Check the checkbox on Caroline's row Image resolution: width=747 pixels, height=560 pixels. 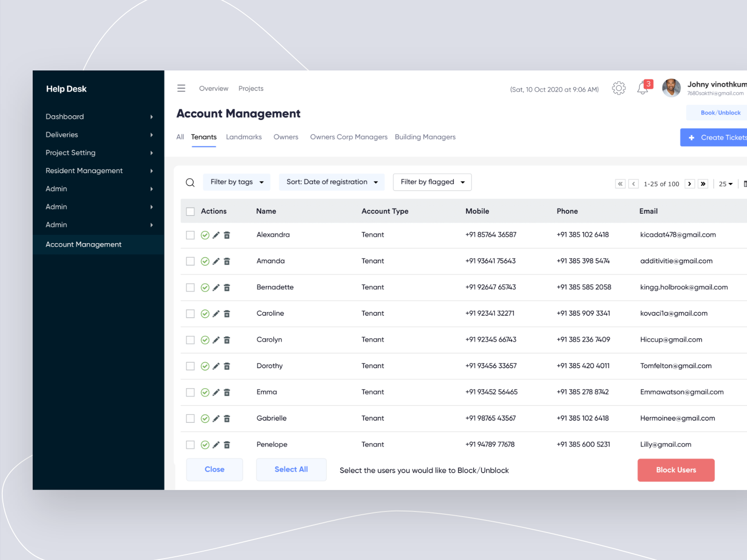(190, 314)
